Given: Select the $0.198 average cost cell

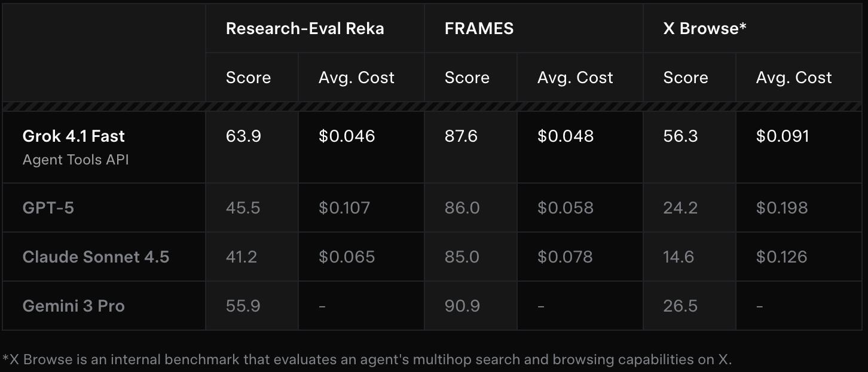Looking at the screenshot, I should [x=782, y=208].
